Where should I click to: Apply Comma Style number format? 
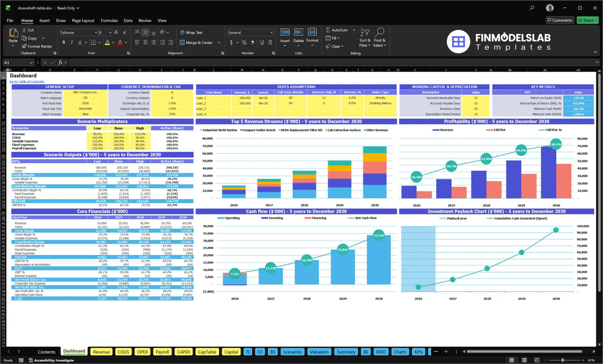click(x=252, y=42)
